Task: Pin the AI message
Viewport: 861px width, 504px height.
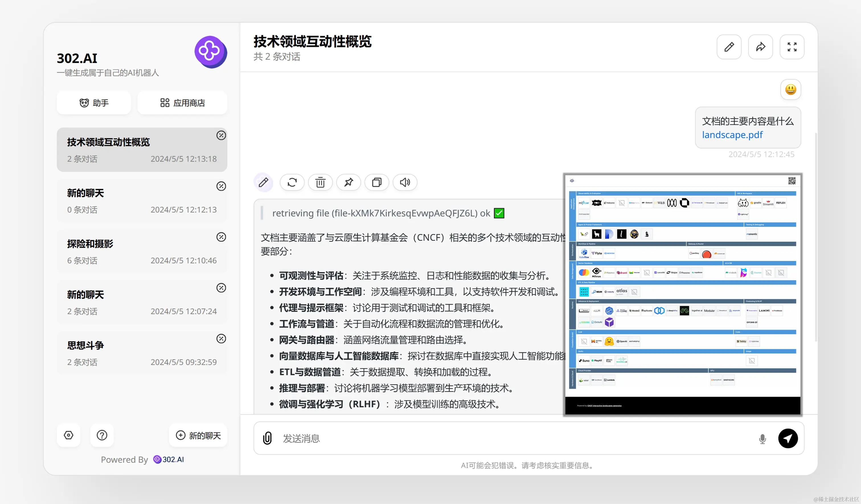Action: (348, 182)
